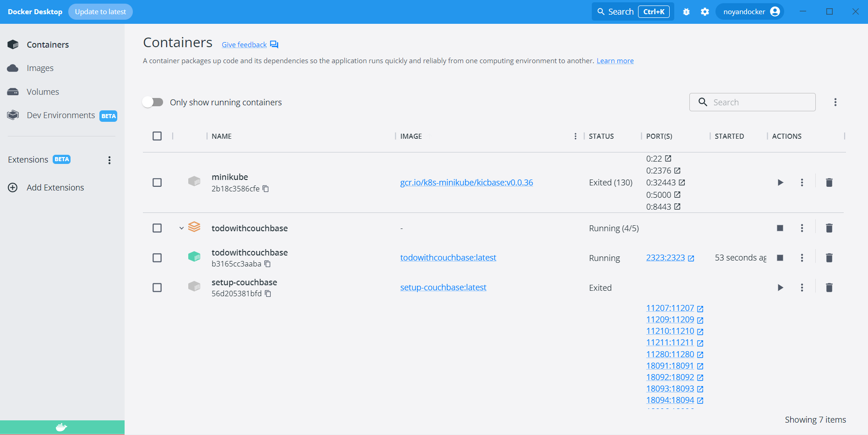Open port 11280:11280 link
This screenshot has height=435, width=868.
[670, 354]
